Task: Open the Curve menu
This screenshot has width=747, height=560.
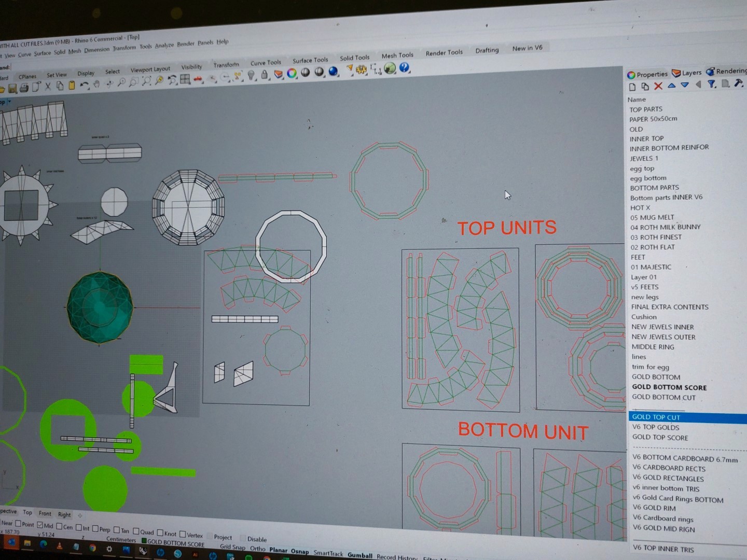Action: click(x=24, y=54)
